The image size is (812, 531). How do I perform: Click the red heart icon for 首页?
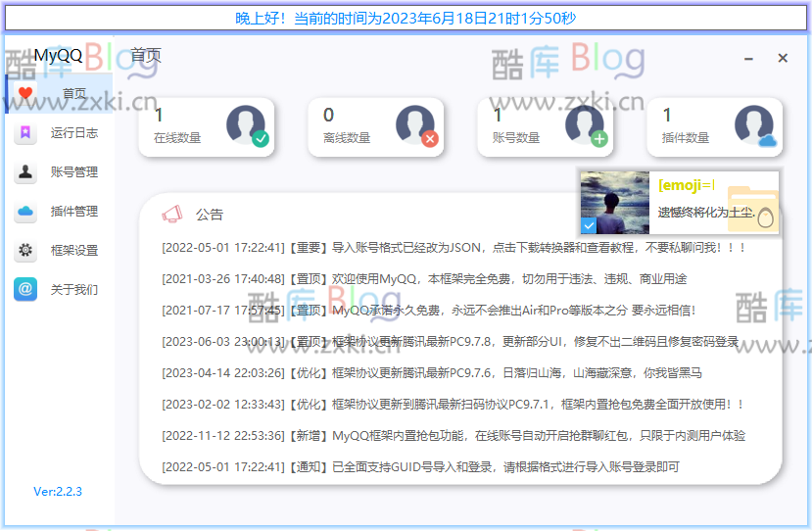(x=25, y=93)
